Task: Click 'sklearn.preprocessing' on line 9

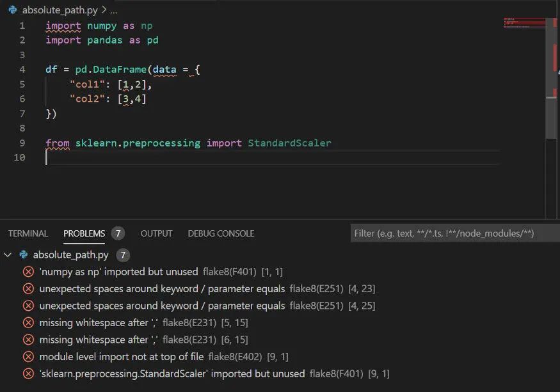Action: 138,143
